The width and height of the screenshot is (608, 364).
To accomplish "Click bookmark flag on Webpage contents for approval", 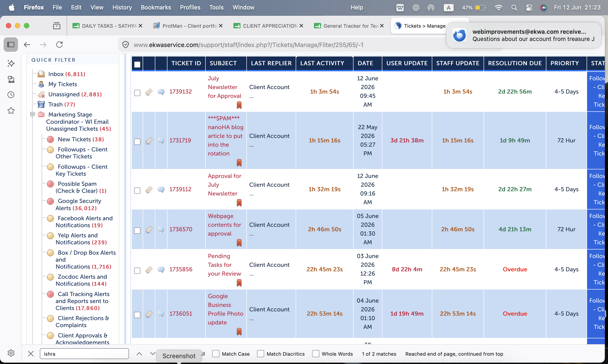I will click(239, 243).
